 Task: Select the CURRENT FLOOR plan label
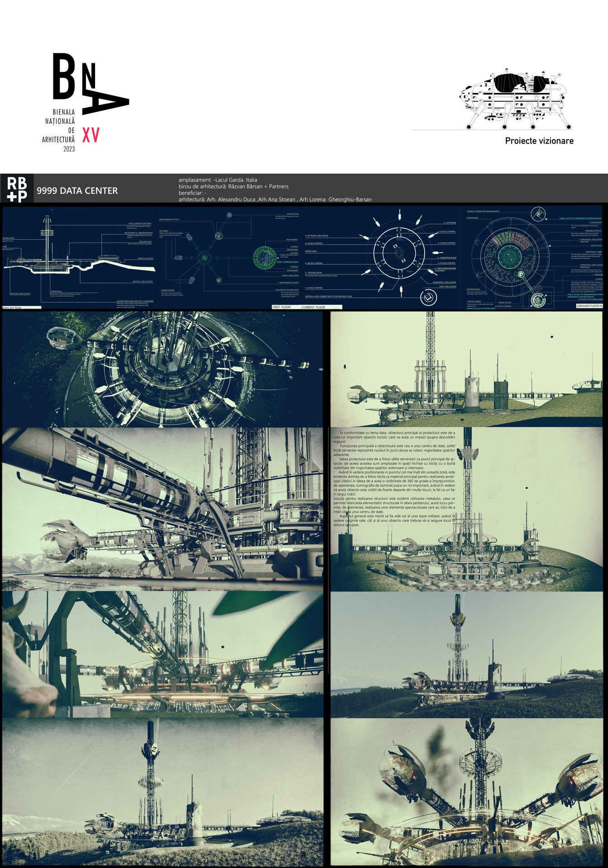(x=313, y=307)
